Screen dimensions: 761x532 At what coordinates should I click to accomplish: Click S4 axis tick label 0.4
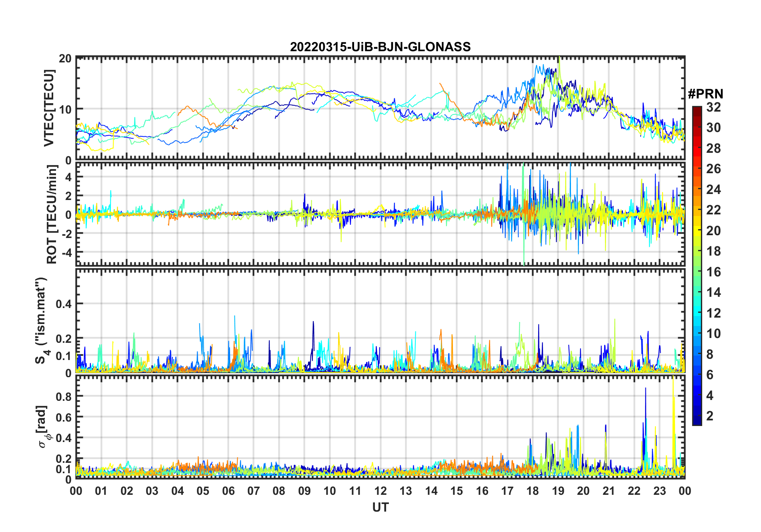point(64,304)
